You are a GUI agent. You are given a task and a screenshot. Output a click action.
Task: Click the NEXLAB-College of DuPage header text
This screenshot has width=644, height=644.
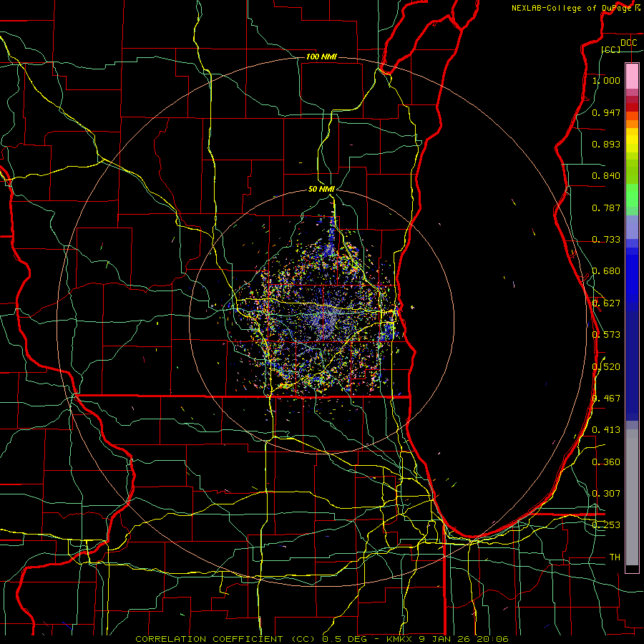tap(572, 8)
